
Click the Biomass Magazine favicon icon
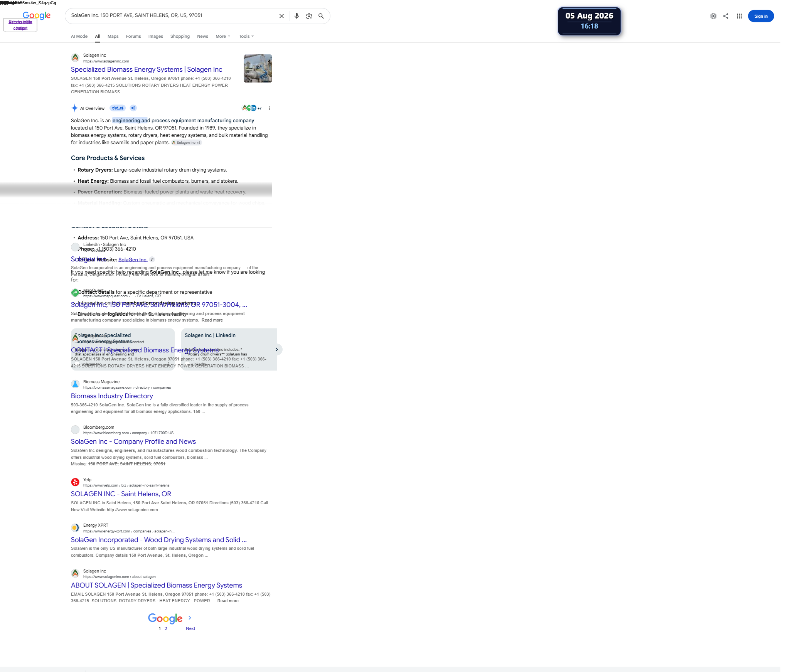[x=75, y=384]
